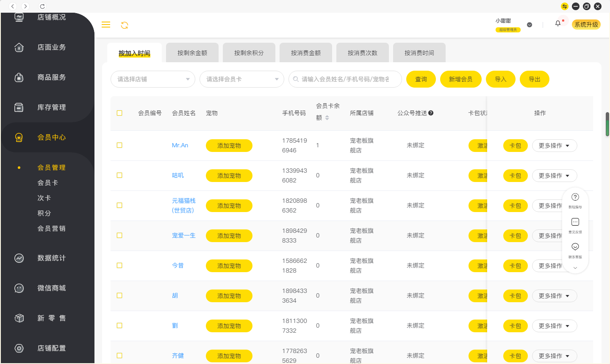Switch to 按消费金额 tab
Viewport: 610px width, 364px height.
tap(306, 53)
